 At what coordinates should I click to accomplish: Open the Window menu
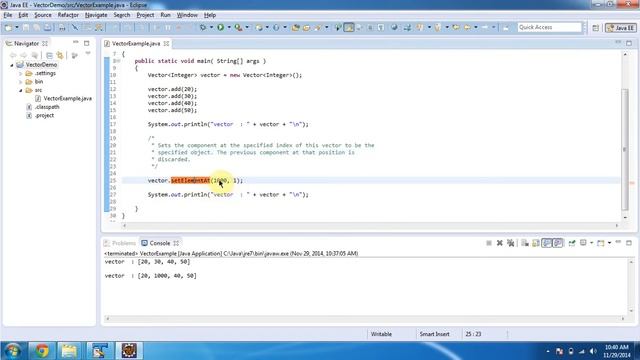[187, 15]
